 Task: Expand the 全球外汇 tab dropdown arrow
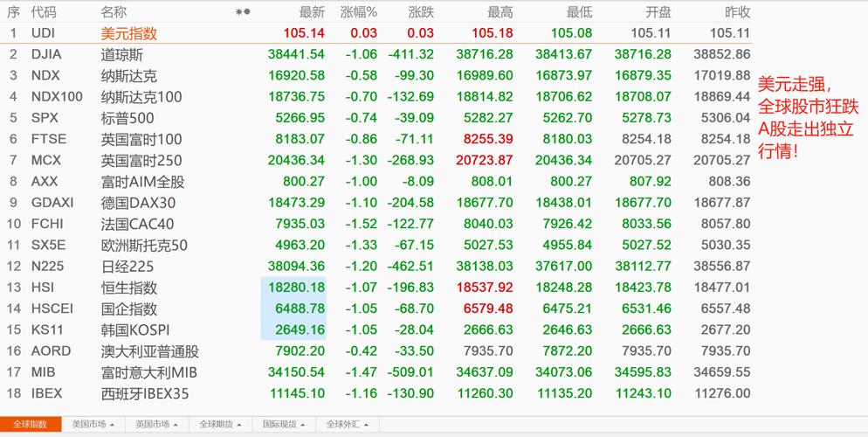coord(367,425)
